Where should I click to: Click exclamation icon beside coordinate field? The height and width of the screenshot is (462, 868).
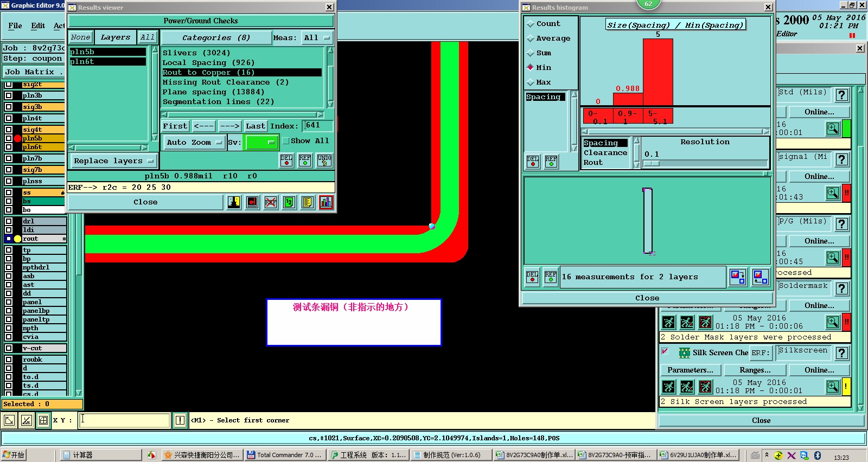[x=180, y=420]
